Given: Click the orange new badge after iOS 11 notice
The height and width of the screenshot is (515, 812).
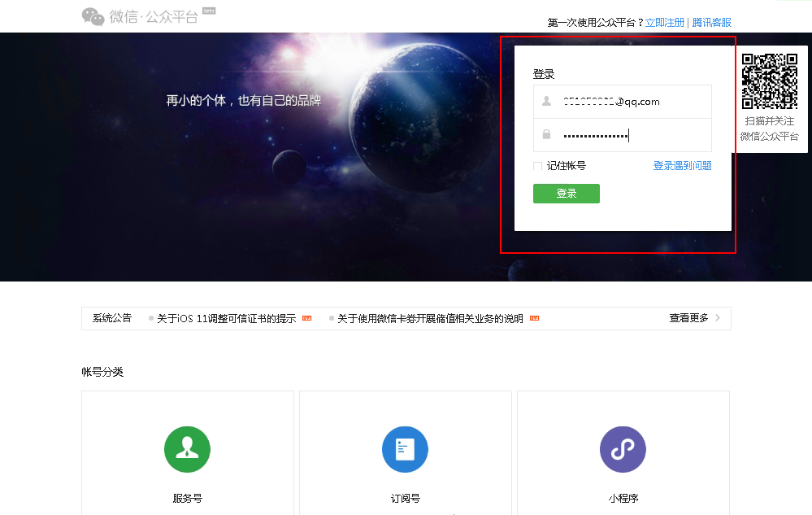Looking at the screenshot, I should click(306, 318).
